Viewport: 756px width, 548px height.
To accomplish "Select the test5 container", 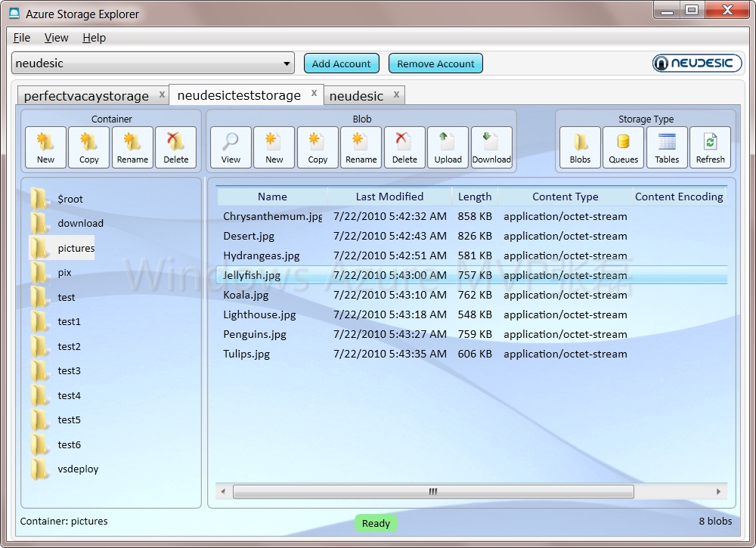I will [x=55, y=420].
